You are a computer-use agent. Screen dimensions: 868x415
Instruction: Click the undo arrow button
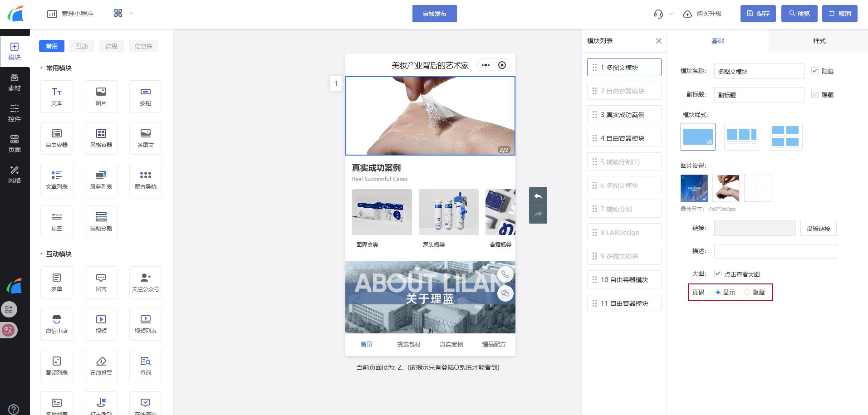[538, 196]
